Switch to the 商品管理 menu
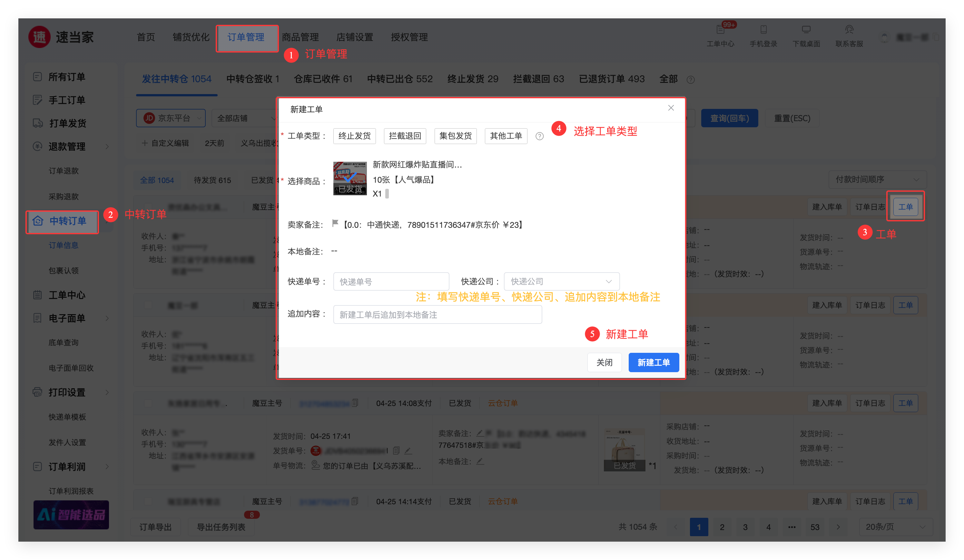The height and width of the screenshot is (560, 964). pos(300,37)
